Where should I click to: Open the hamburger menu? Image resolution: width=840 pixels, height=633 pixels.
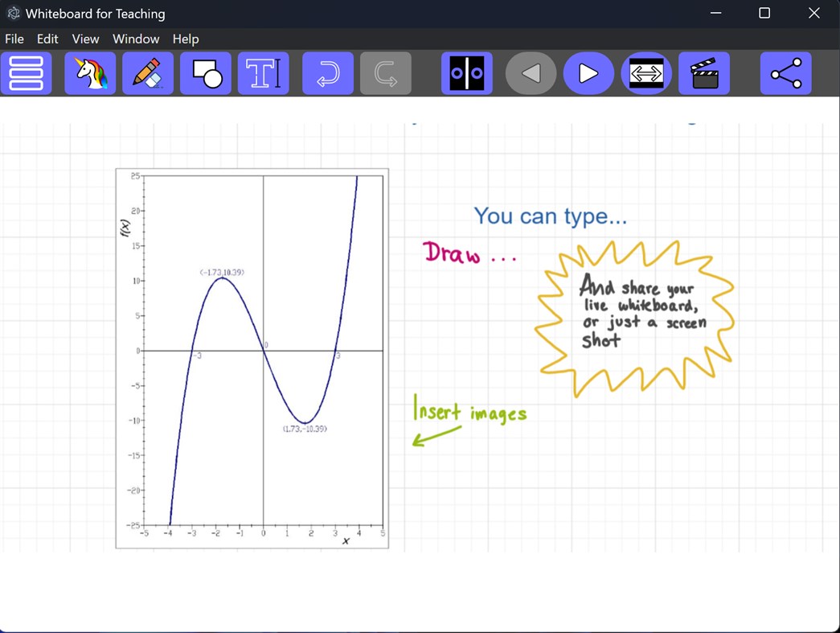coord(27,72)
